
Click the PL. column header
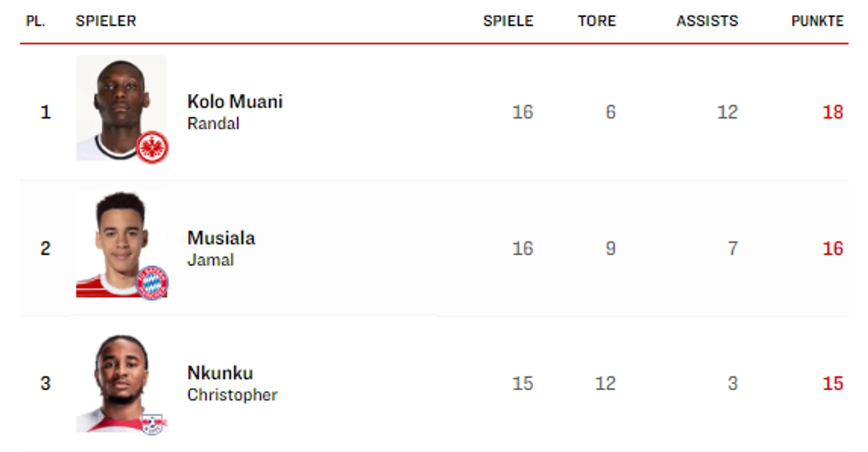(36, 21)
